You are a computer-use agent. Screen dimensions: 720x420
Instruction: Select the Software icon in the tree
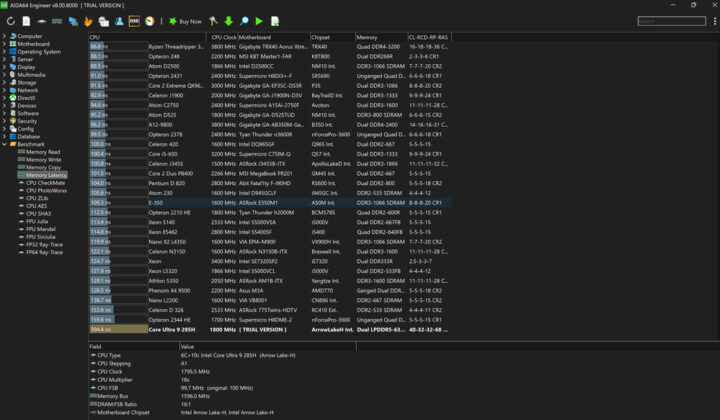point(13,113)
